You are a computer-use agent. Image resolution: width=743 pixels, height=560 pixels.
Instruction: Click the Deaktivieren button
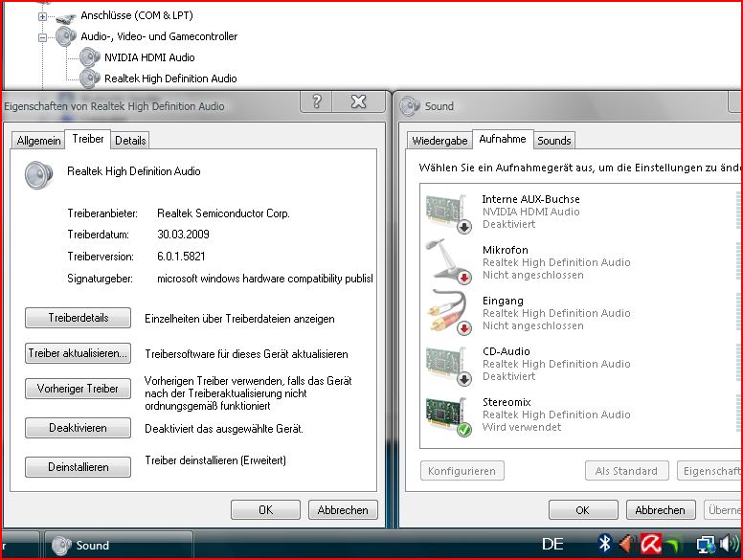point(79,428)
